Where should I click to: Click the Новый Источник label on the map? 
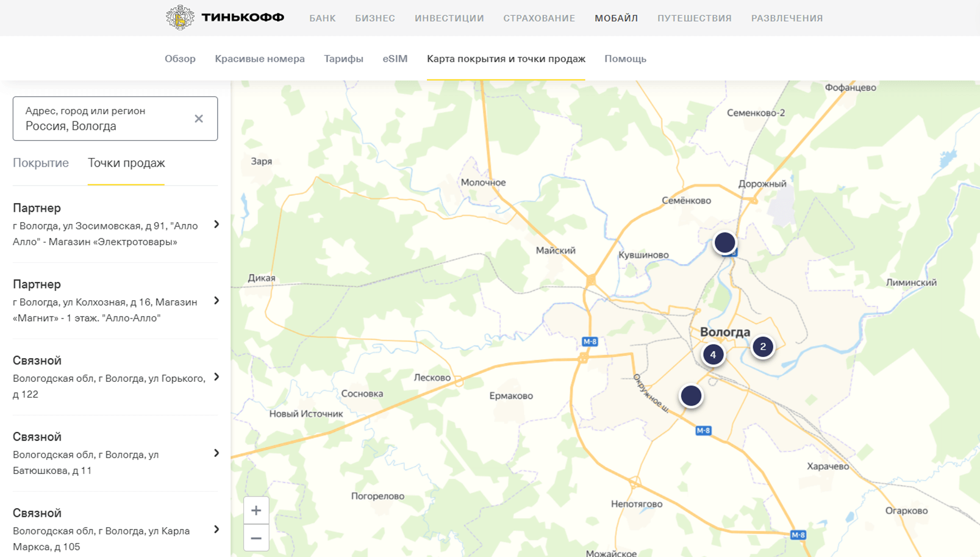point(306,414)
